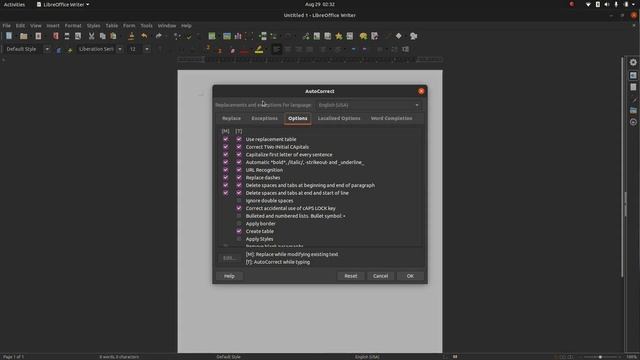Click Cancel in AutoCorrect dialog

[x=380, y=276]
